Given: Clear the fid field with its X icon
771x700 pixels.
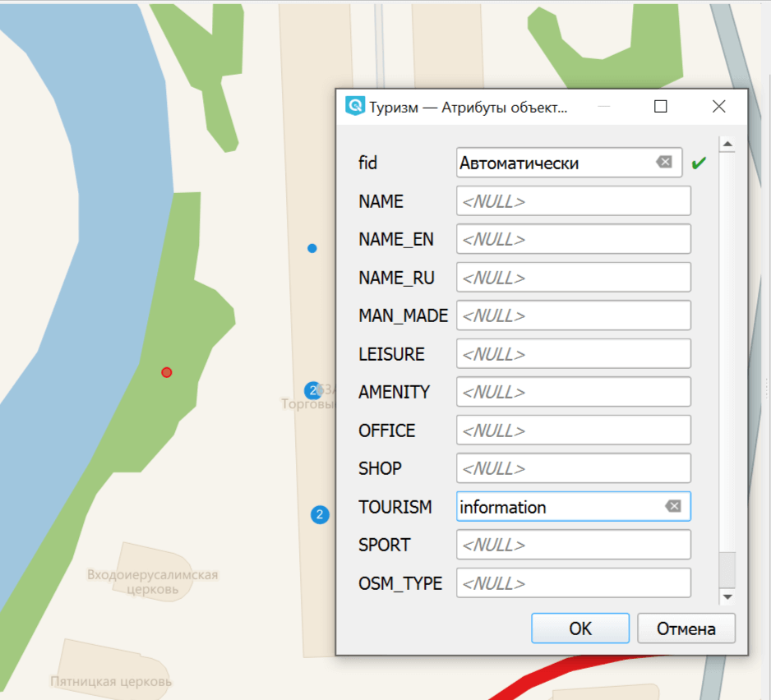Looking at the screenshot, I should (664, 163).
